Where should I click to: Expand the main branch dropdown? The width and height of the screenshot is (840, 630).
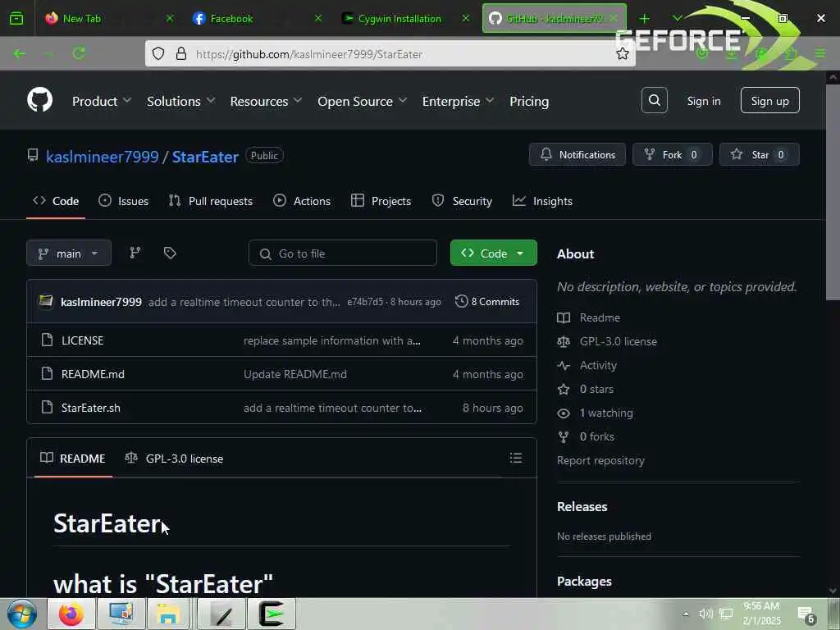[69, 253]
